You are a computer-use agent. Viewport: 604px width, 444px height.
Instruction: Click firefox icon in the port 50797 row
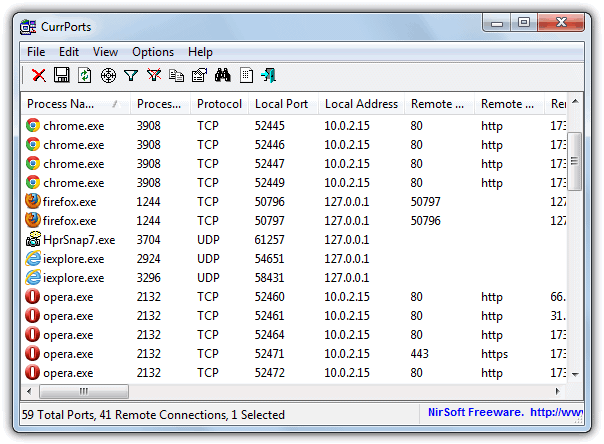pyautogui.click(x=33, y=220)
